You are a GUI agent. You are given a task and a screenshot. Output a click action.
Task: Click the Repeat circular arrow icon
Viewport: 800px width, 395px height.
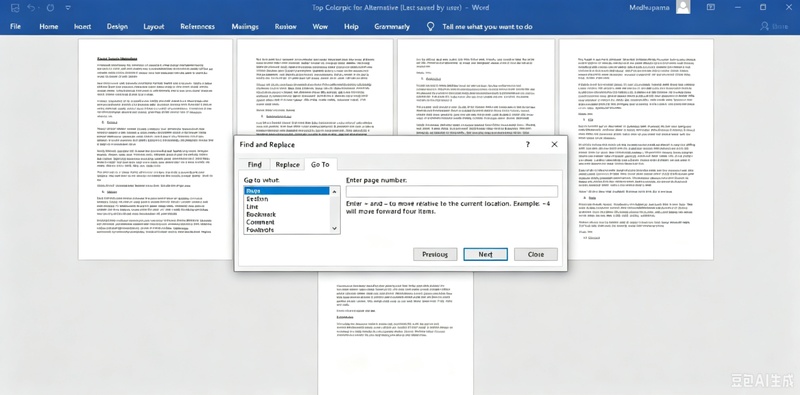(50, 8)
